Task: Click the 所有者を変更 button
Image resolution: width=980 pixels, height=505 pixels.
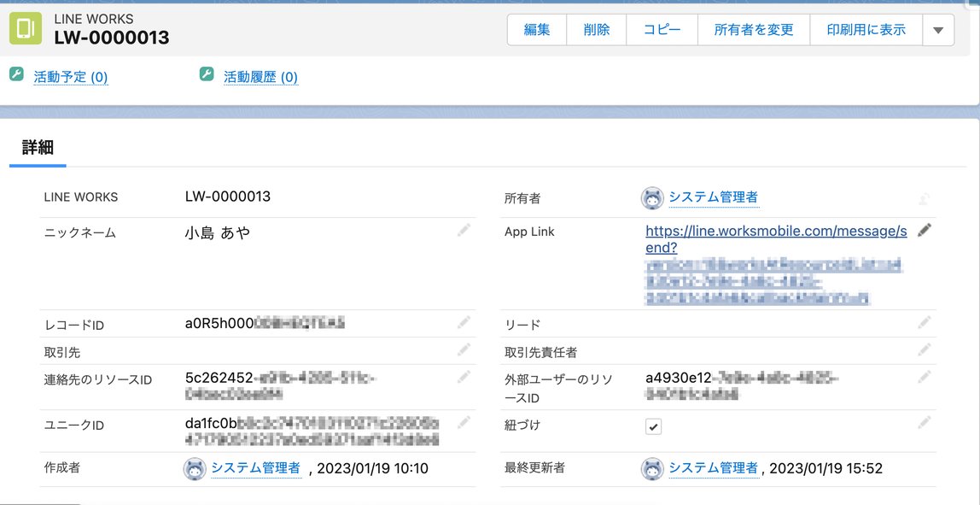Action: point(754,30)
